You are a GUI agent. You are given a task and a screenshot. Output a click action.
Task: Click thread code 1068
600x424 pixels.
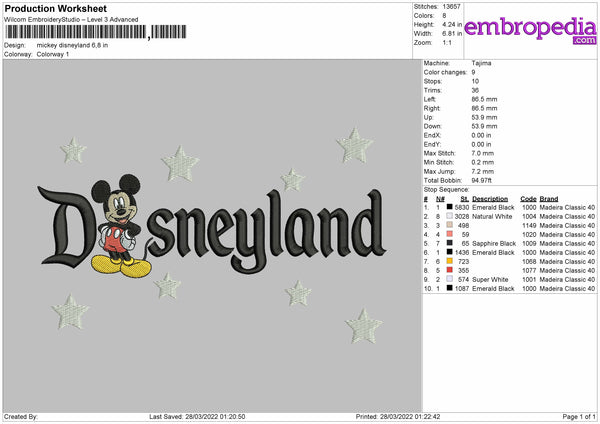[x=529, y=262]
